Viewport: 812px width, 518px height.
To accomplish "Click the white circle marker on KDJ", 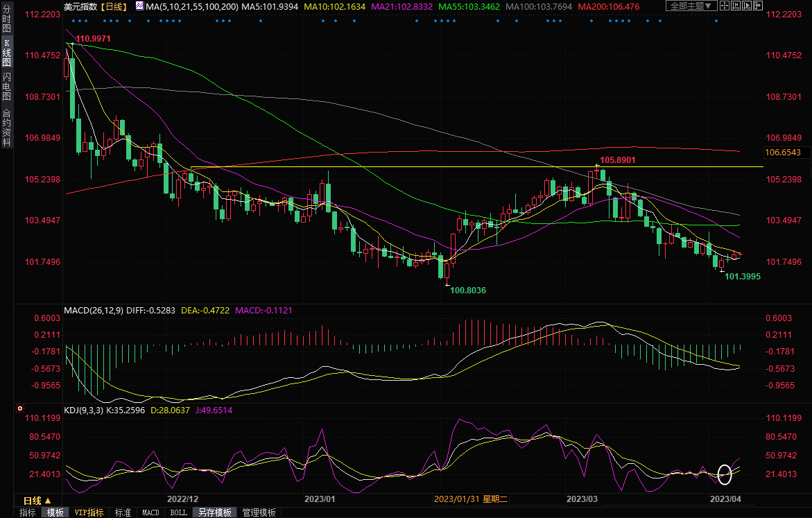I will [x=725, y=474].
